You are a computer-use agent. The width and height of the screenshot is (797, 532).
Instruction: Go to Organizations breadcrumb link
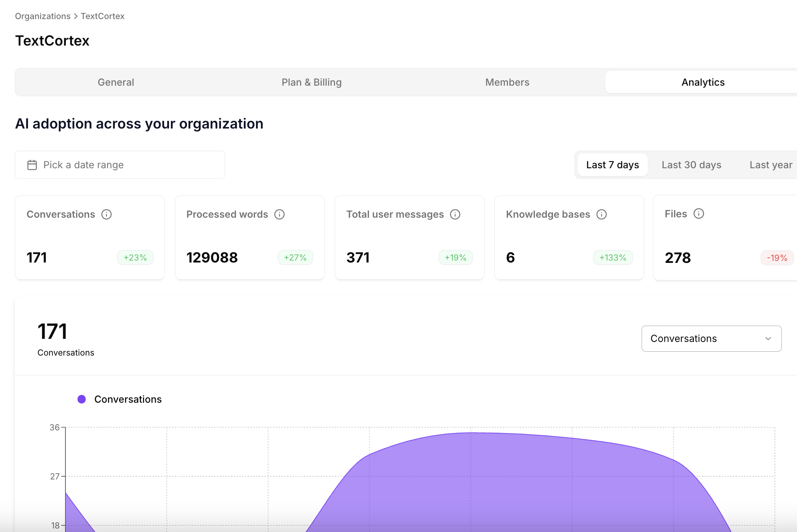tap(43, 16)
